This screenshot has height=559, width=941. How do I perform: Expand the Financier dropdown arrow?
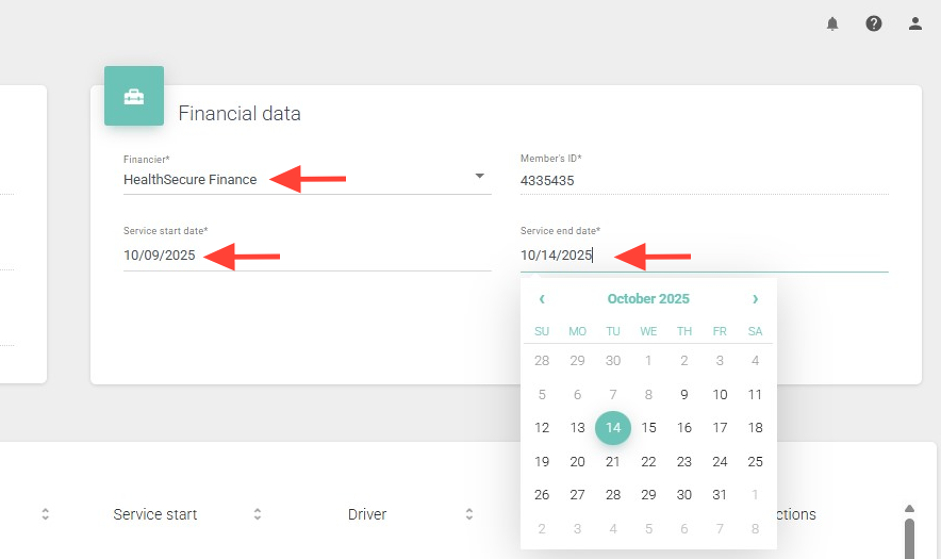pyautogui.click(x=479, y=176)
